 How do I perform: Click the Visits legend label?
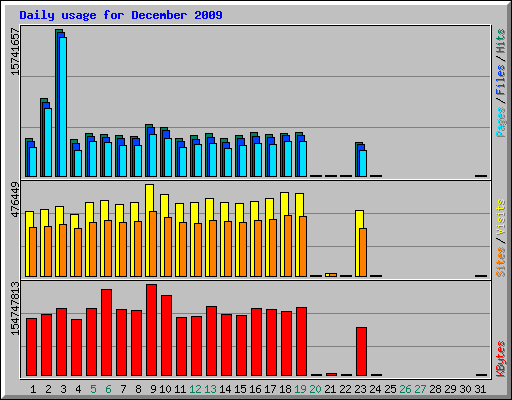[501, 217]
